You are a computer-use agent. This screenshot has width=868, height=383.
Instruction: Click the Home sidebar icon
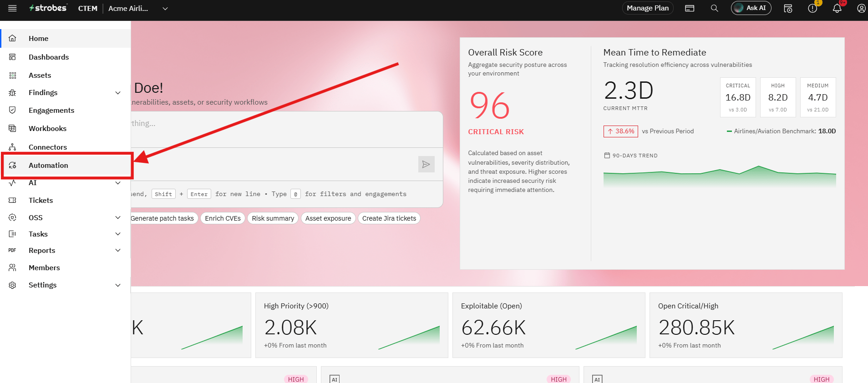[x=12, y=38]
